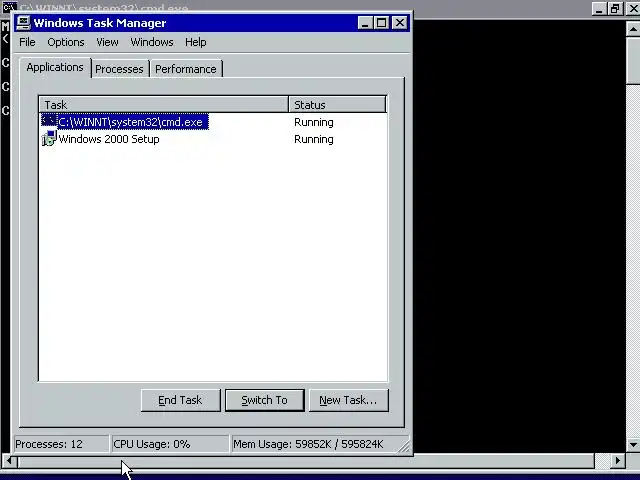This screenshot has width=640, height=480.
Task: Open the Windows menu
Action: tap(152, 42)
